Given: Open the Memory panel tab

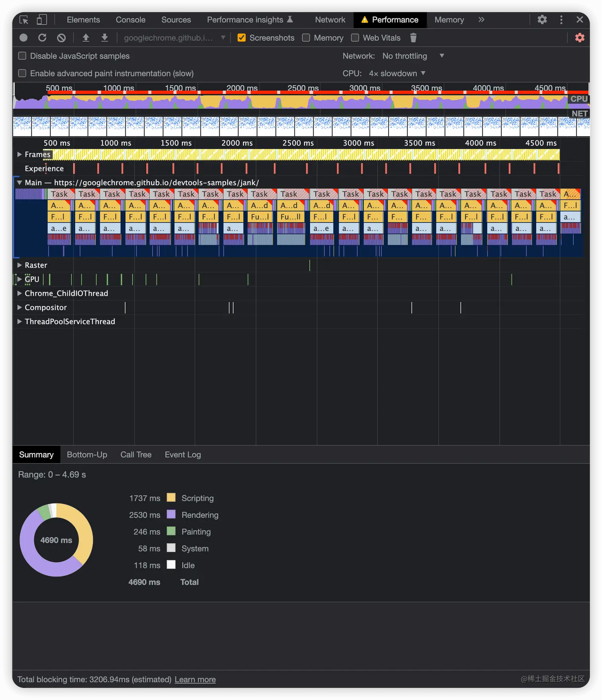Looking at the screenshot, I should [x=449, y=20].
